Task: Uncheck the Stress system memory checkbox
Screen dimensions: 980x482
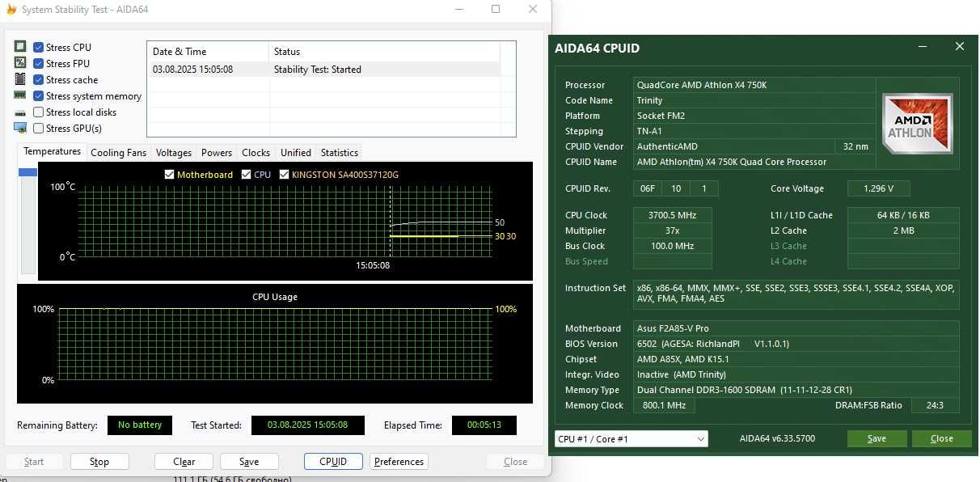Action: coord(38,95)
